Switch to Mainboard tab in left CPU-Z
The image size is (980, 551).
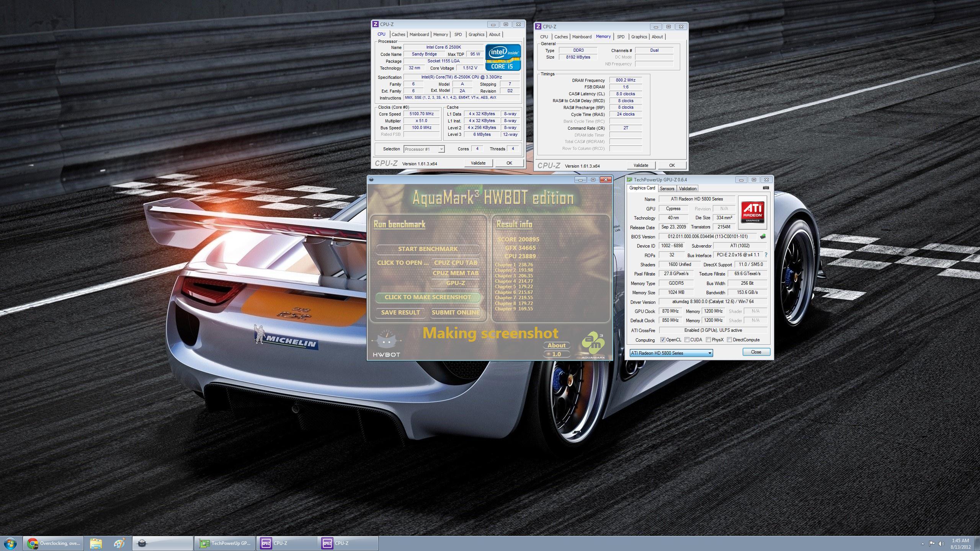coord(419,34)
